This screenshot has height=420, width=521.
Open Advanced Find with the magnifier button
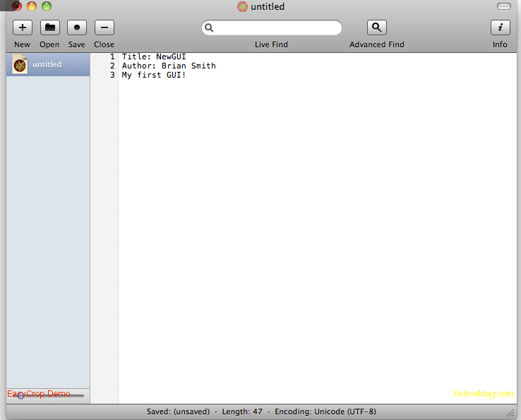point(377,28)
